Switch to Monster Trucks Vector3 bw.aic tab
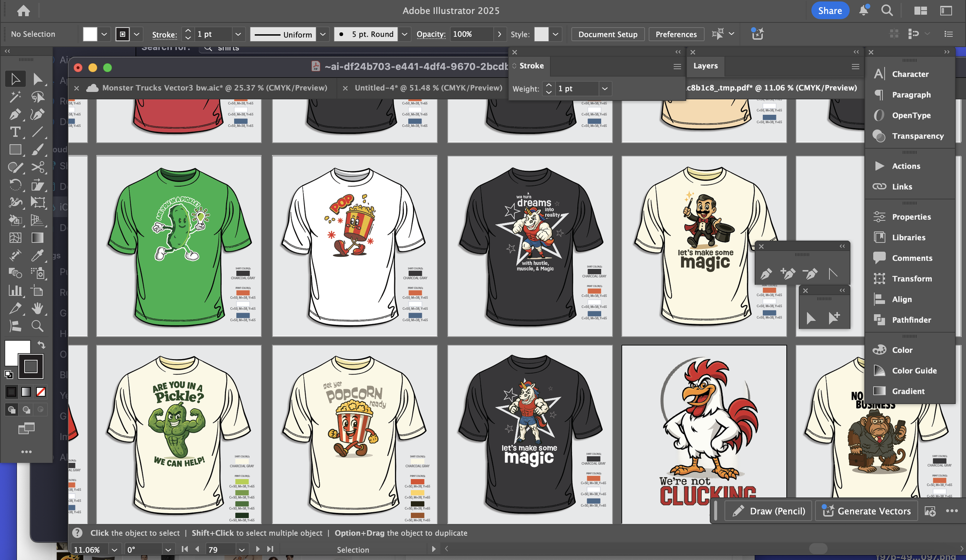This screenshot has width=966, height=560. point(214,88)
